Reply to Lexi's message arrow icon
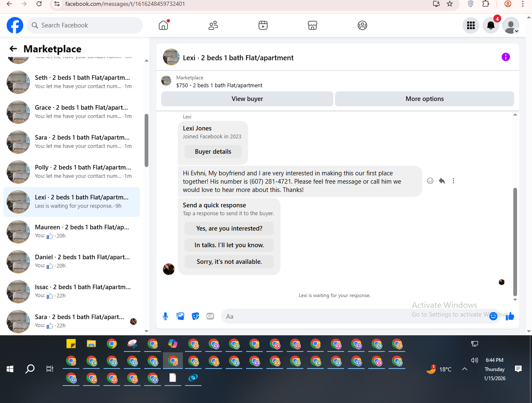This screenshot has width=532, height=403. click(442, 181)
